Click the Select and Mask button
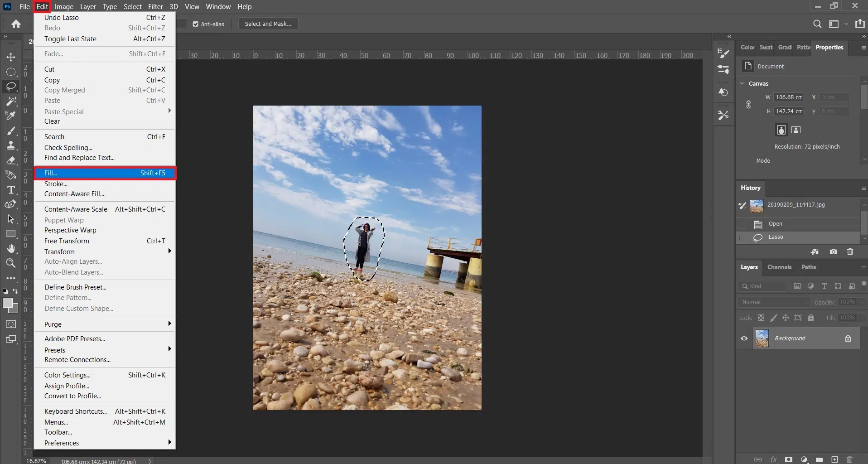 [x=268, y=24]
